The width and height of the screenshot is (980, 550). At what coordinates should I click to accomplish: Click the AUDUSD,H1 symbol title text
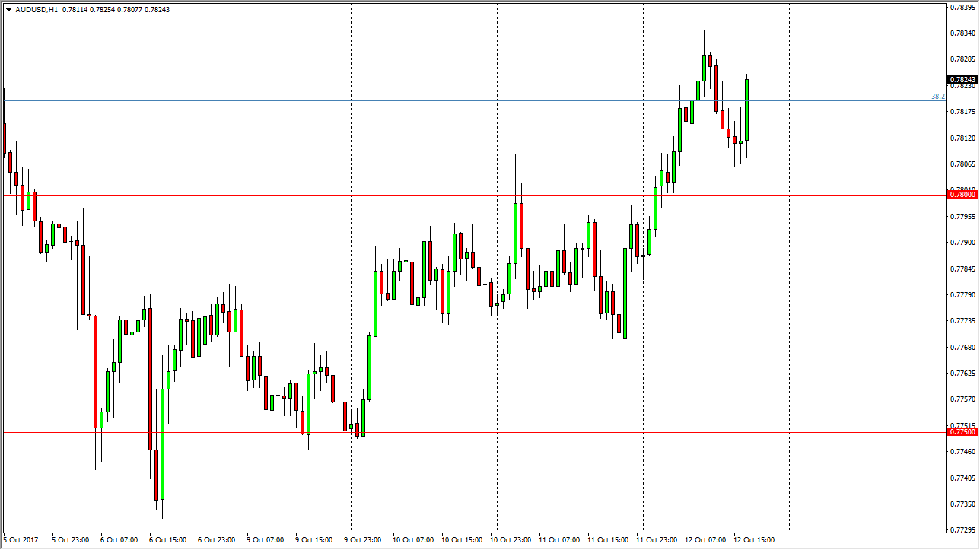pos(35,10)
